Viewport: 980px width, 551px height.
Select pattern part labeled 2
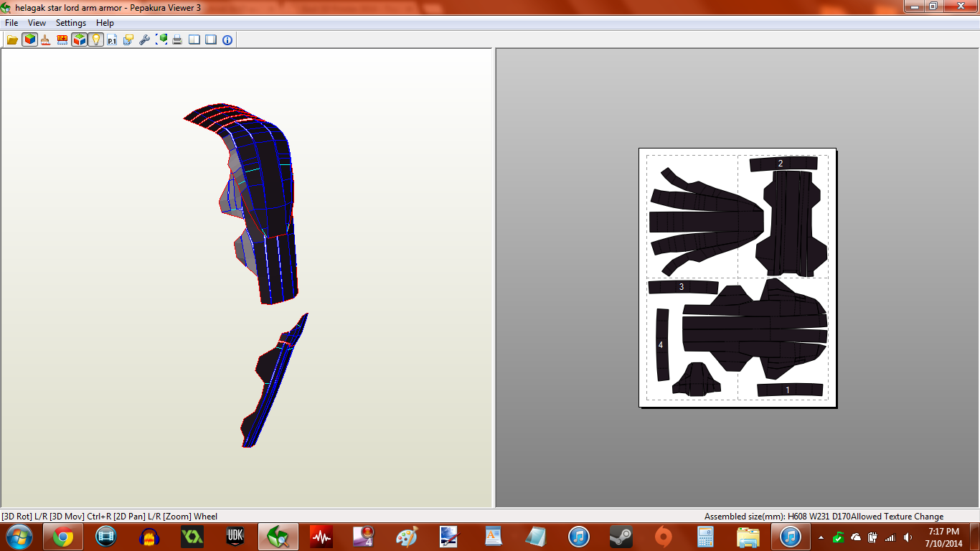(x=783, y=164)
